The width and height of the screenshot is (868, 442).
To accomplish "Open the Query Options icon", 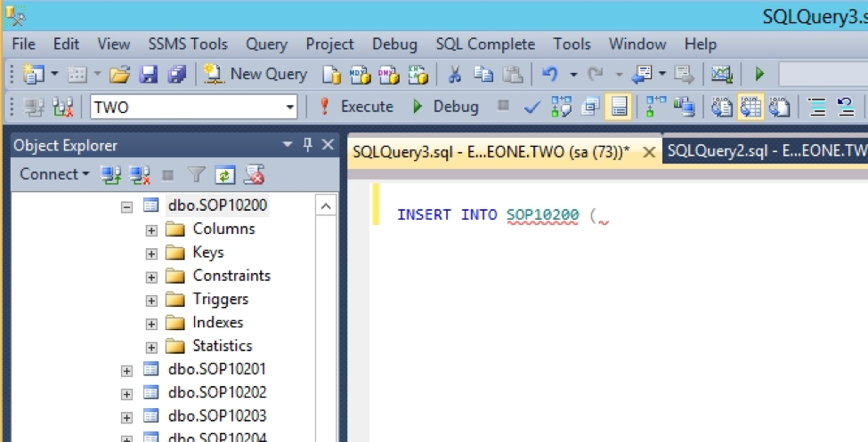I will click(x=590, y=107).
